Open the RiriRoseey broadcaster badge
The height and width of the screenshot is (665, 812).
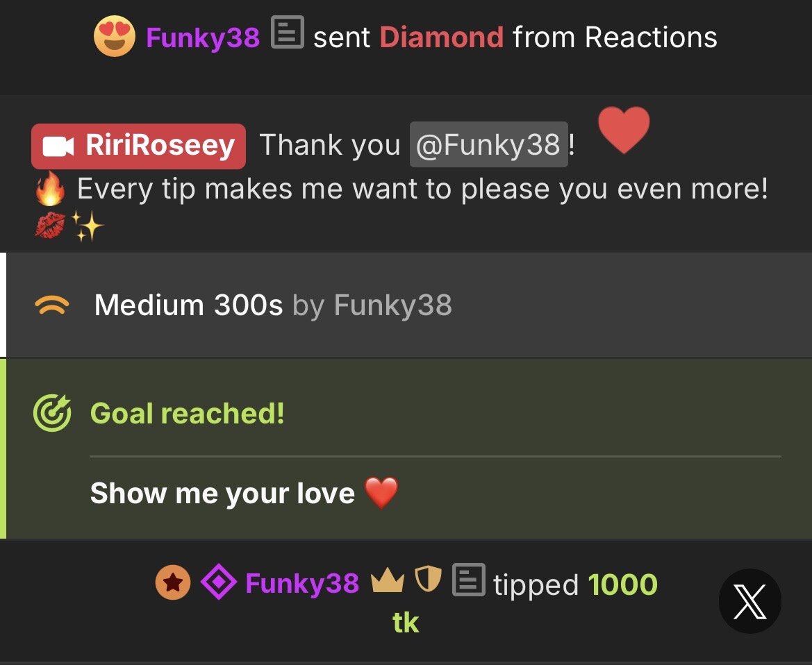point(138,146)
